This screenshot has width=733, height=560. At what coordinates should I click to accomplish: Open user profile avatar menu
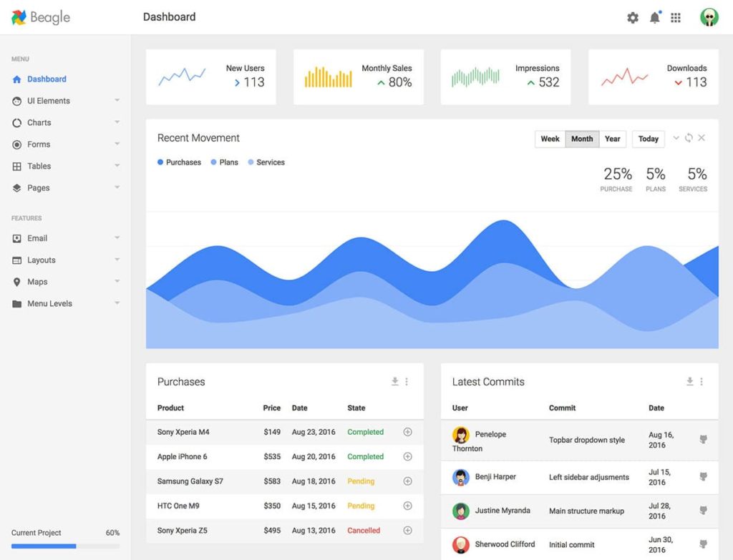click(x=709, y=17)
